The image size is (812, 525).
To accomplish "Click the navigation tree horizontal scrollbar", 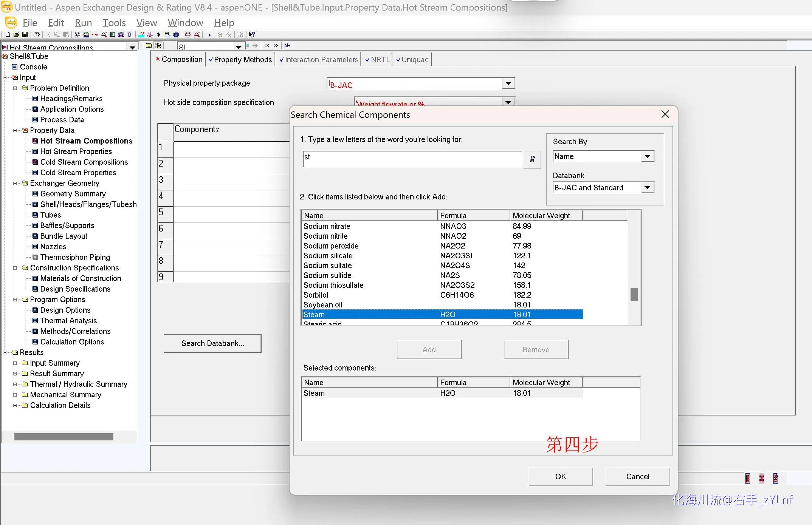I will coord(64,437).
